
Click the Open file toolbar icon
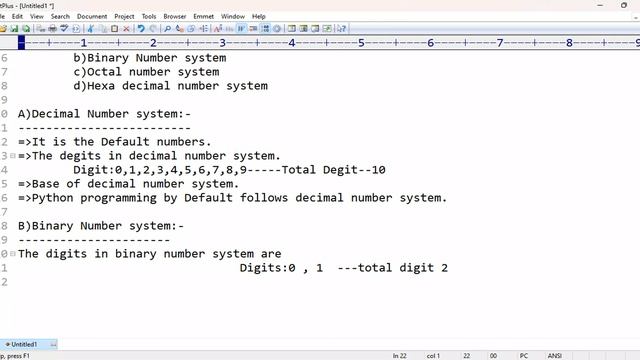3,29
